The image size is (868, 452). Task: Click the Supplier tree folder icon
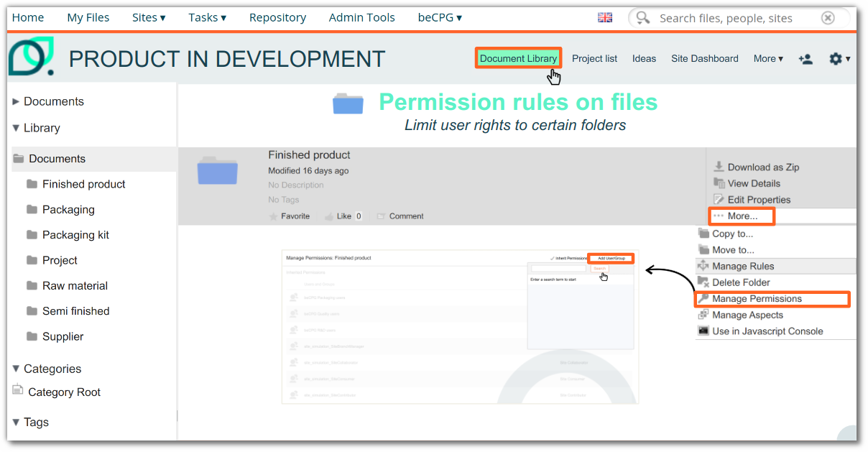(32, 336)
